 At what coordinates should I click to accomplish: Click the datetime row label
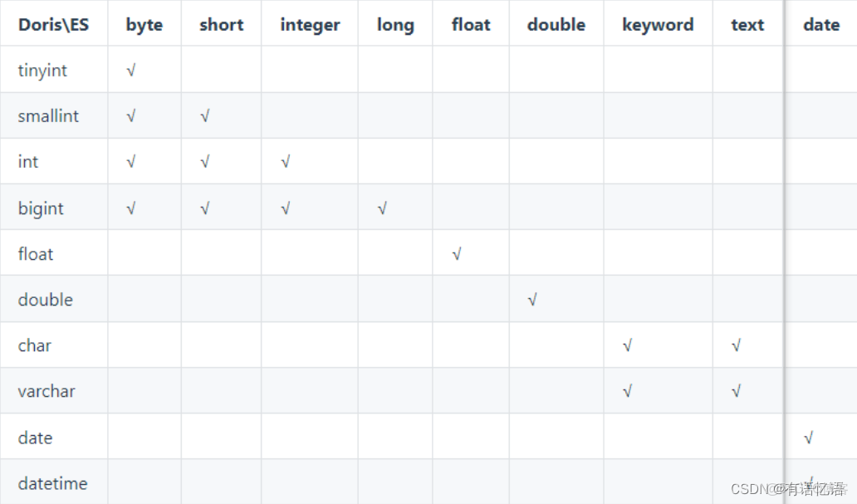pyautogui.click(x=52, y=483)
